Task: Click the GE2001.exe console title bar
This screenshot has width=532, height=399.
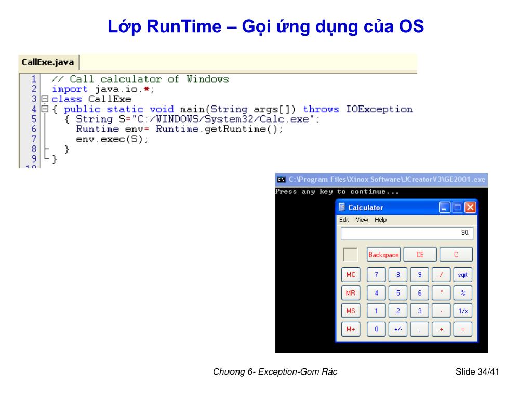Action: click(381, 179)
